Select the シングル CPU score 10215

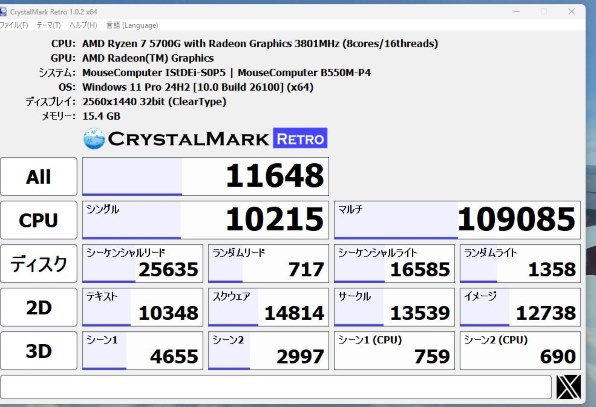coord(205,220)
